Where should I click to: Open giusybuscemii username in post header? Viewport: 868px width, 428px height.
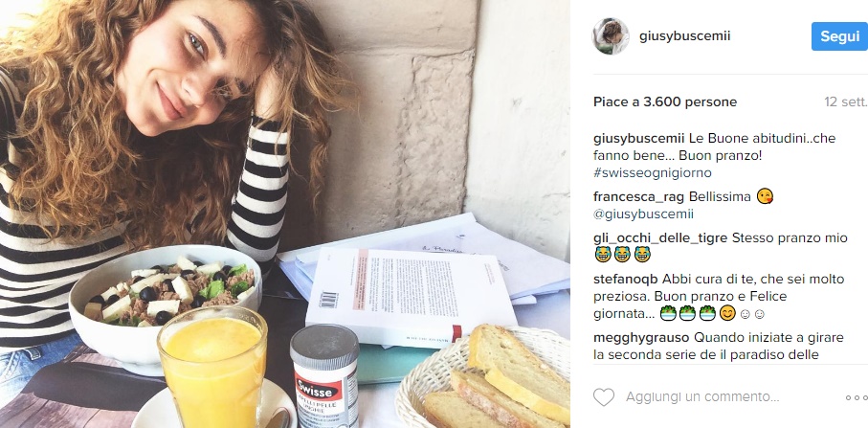685,36
